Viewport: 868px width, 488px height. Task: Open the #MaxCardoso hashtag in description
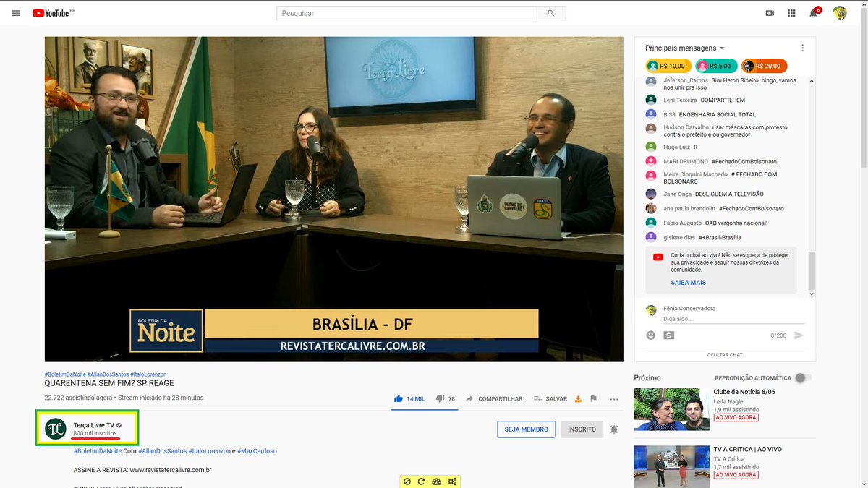click(257, 451)
